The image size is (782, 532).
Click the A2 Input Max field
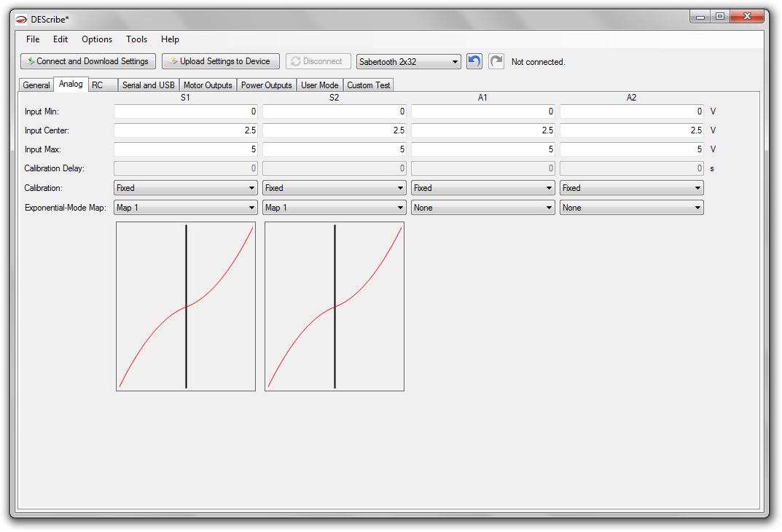[x=632, y=149]
